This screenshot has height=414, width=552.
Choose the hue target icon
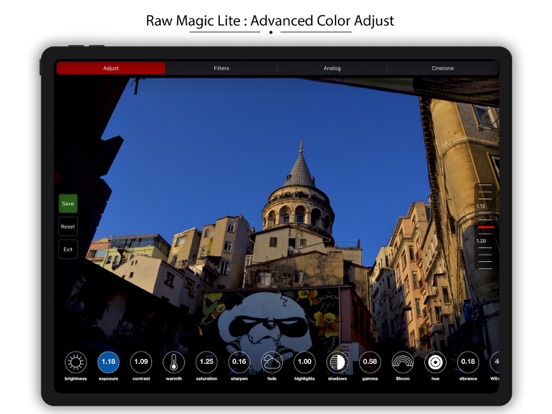435,362
